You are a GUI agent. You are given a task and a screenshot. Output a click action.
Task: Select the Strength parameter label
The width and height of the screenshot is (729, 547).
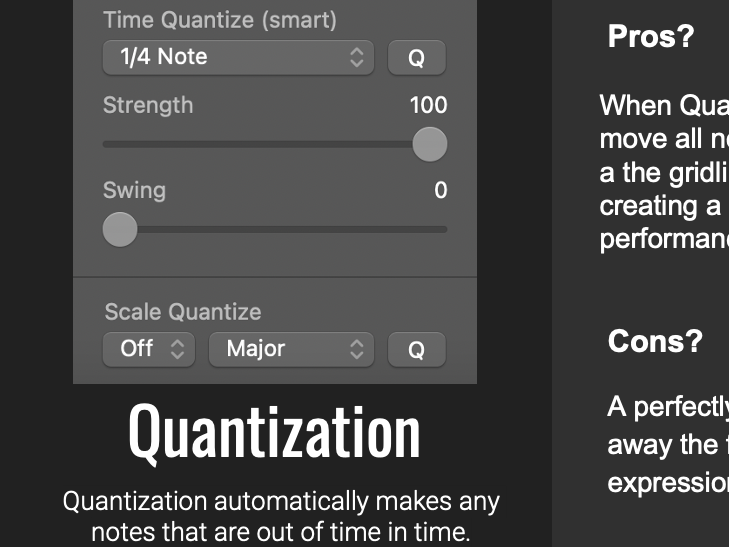[x=148, y=105]
